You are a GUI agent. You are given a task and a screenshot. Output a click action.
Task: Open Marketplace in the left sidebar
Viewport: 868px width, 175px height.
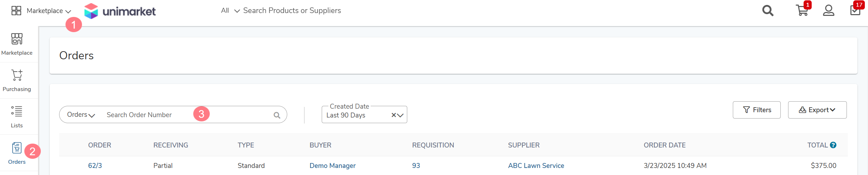[x=17, y=44]
